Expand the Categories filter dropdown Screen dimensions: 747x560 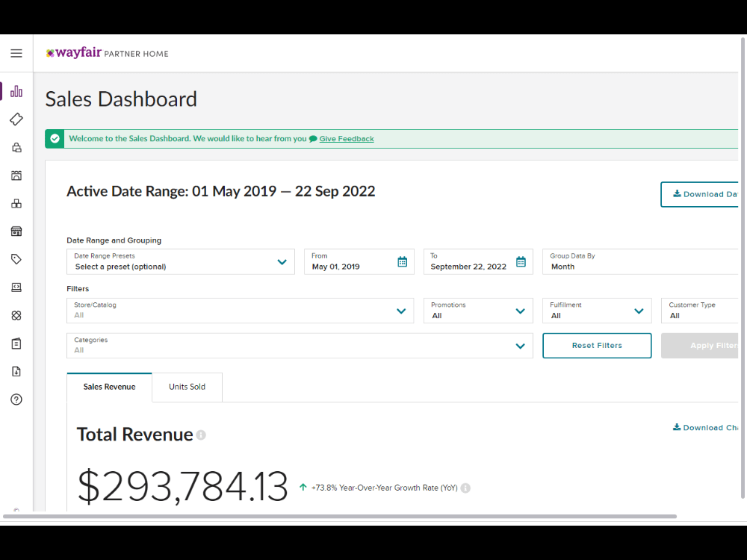(x=300, y=345)
